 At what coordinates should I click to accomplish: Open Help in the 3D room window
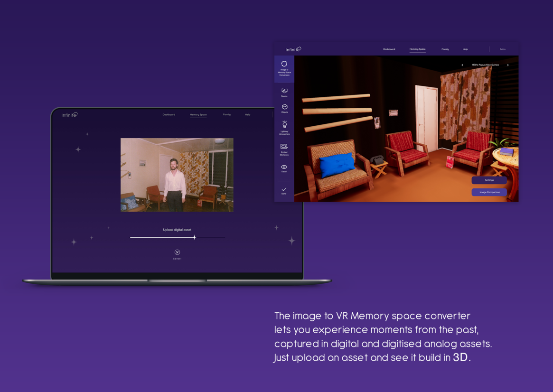(465, 49)
